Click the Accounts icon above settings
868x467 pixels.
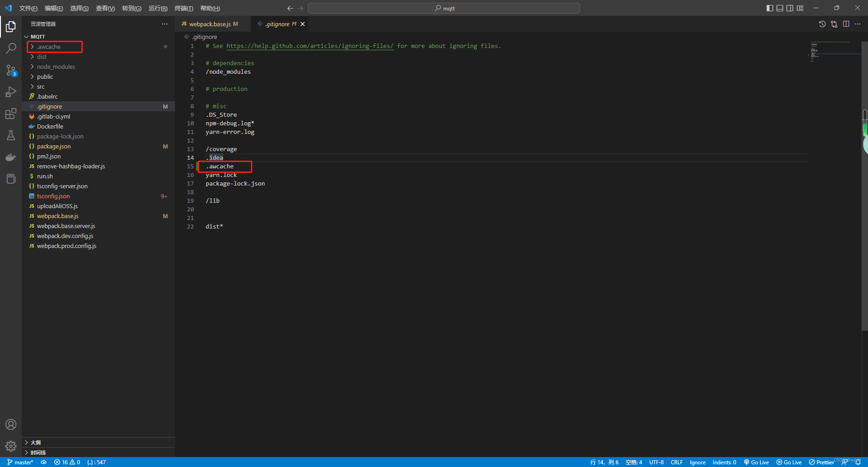pos(10,424)
